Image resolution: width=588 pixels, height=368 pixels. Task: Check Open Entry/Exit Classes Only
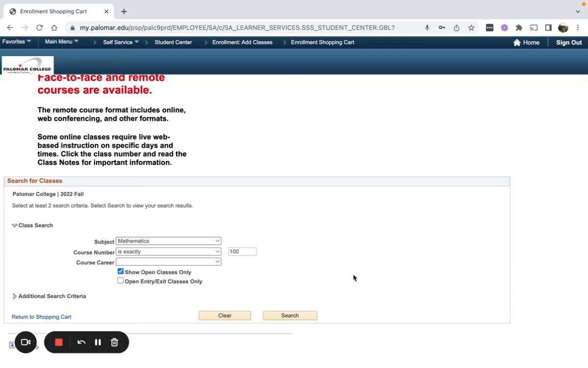pyautogui.click(x=120, y=281)
